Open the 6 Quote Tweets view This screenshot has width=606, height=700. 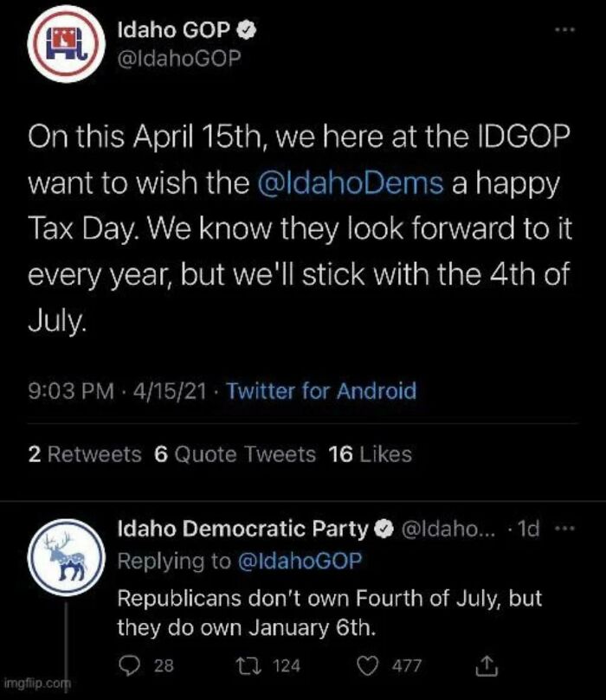[230, 454]
